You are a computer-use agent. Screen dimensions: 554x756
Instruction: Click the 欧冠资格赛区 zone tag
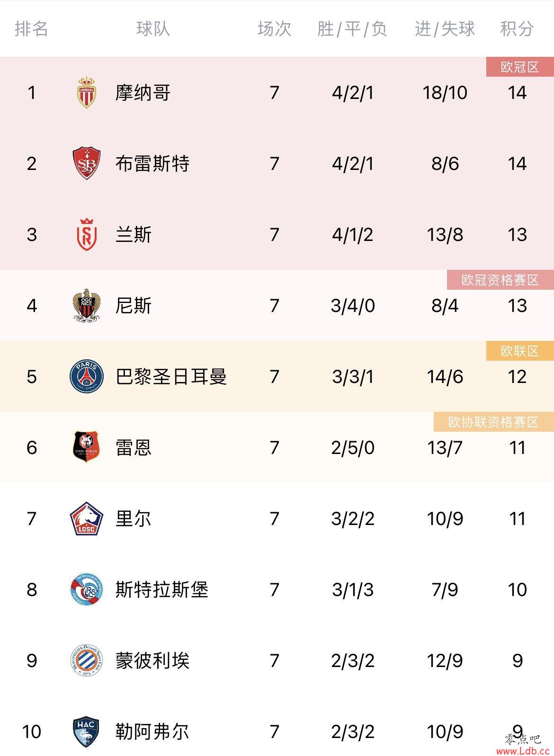pyautogui.click(x=500, y=280)
